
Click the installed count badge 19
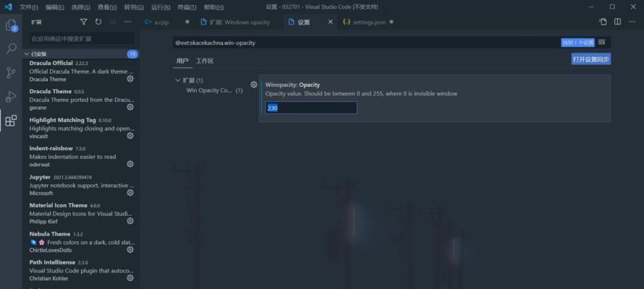pos(132,54)
